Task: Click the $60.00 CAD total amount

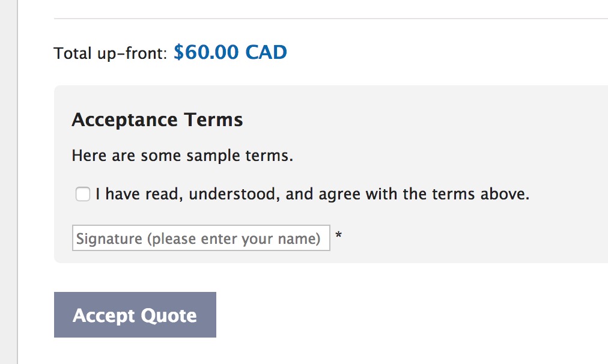Action: [230, 52]
